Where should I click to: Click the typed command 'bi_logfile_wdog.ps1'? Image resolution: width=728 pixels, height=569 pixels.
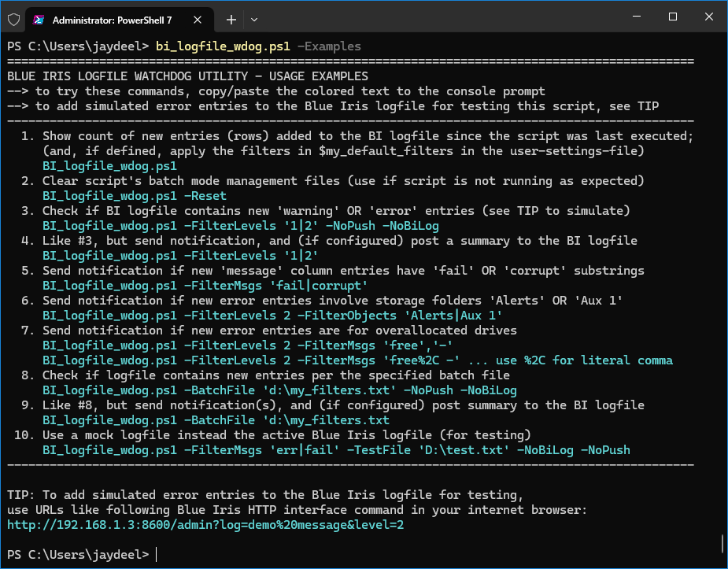(223, 46)
